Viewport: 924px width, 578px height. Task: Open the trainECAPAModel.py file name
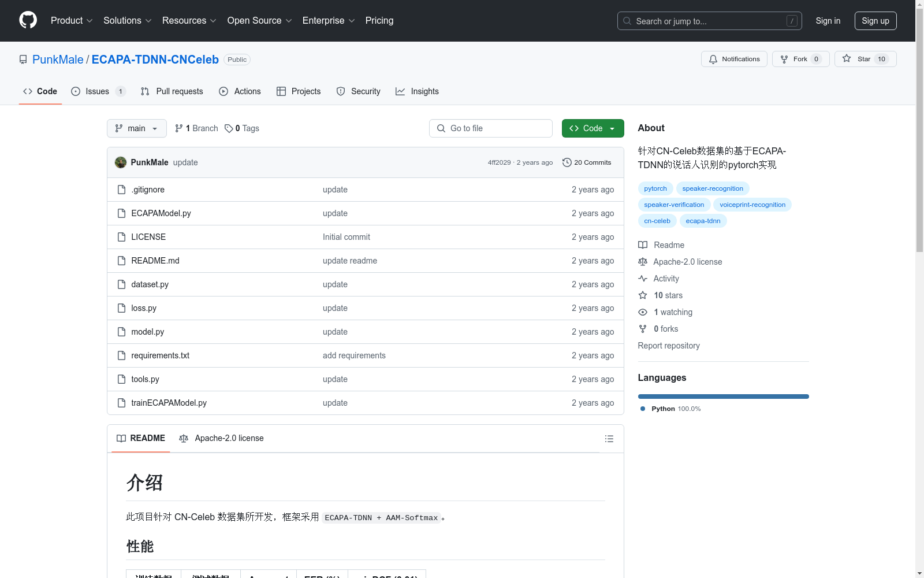tap(169, 403)
